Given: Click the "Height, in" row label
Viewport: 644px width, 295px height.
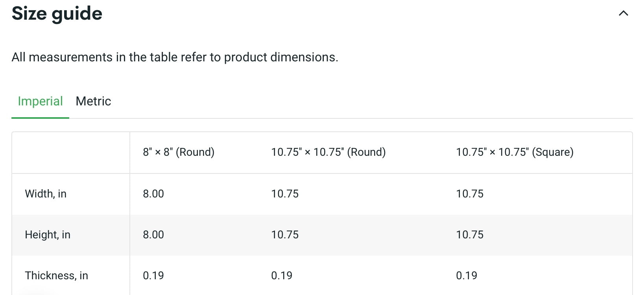Looking at the screenshot, I should (x=48, y=235).
